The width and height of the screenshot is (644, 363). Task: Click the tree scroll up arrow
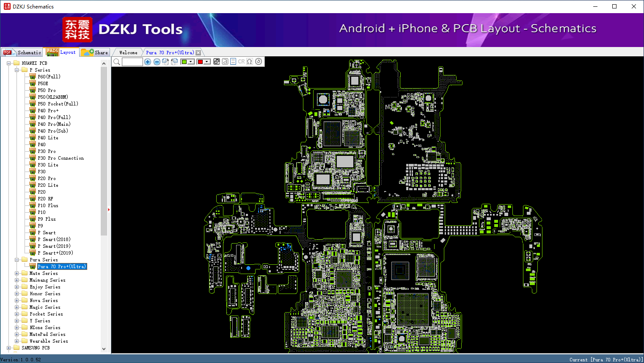104,64
